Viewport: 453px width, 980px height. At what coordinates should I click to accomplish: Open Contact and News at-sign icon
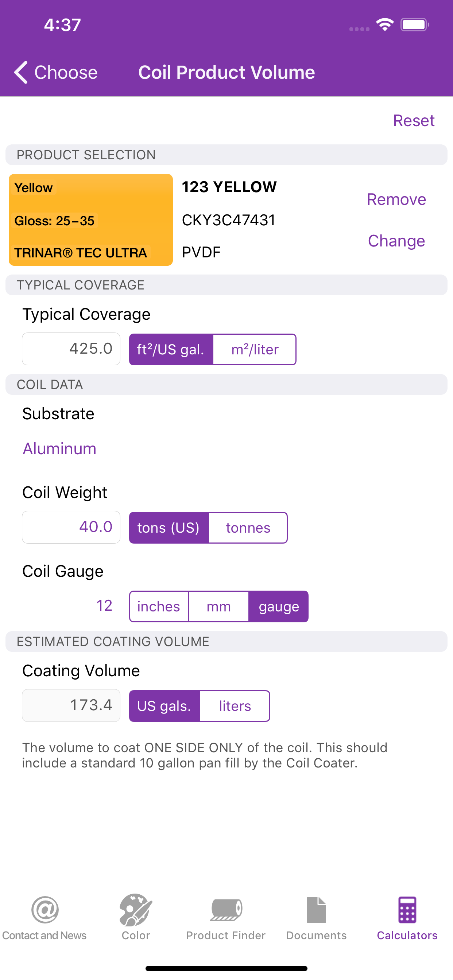pos(45,909)
